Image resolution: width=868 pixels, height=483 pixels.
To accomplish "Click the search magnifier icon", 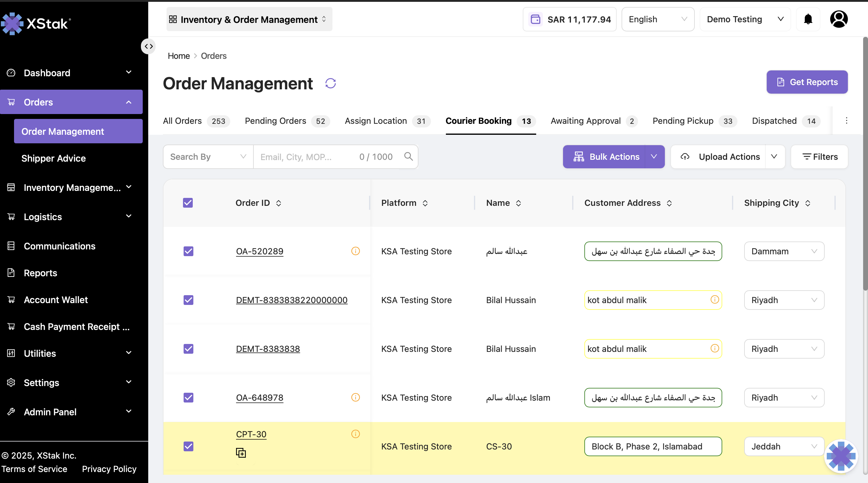I will pos(408,157).
